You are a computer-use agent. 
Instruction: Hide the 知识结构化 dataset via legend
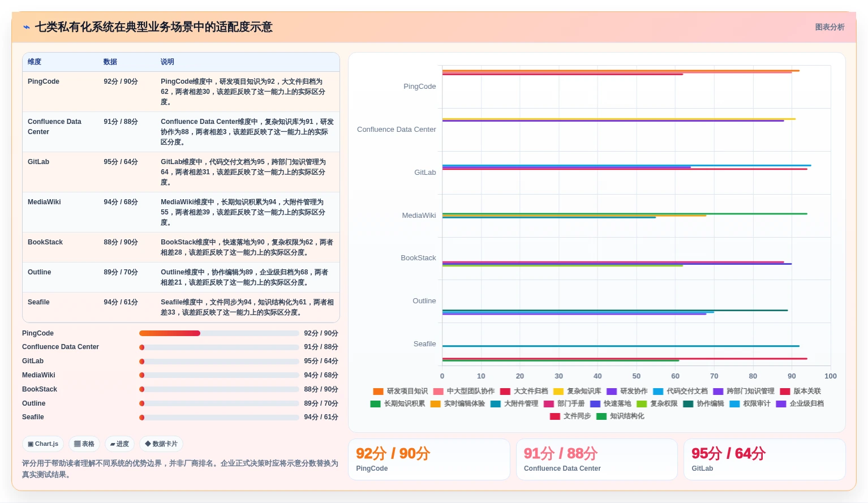pyautogui.click(x=620, y=416)
